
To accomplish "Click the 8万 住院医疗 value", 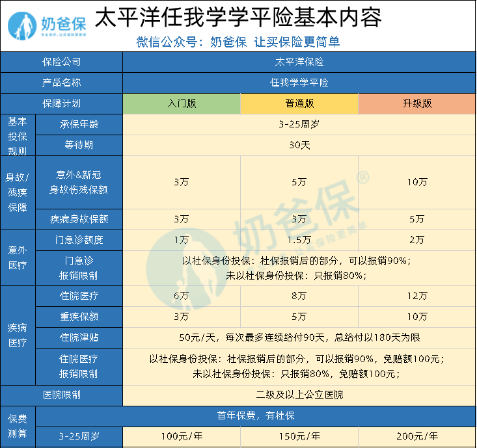I will pos(299,296).
